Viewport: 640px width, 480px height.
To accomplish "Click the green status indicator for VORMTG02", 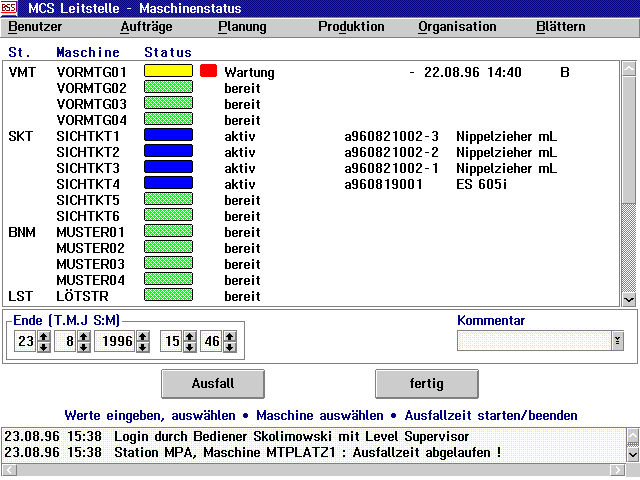I will [168, 88].
